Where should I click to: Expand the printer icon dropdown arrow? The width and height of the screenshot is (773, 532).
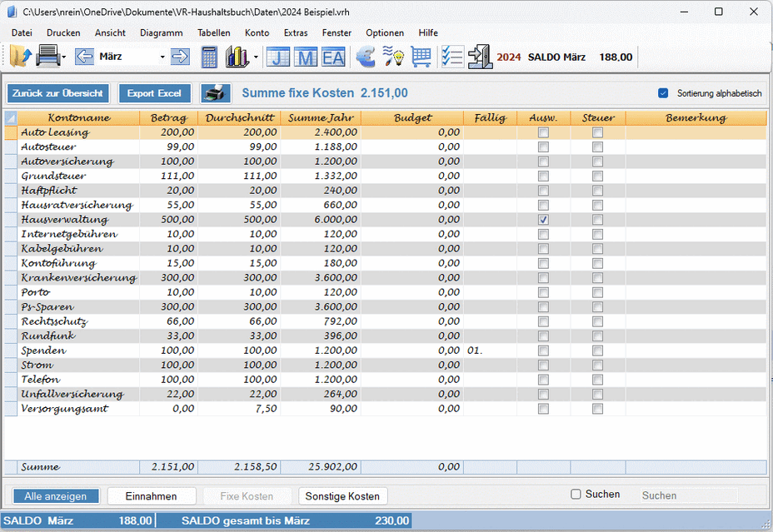coord(63,57)
